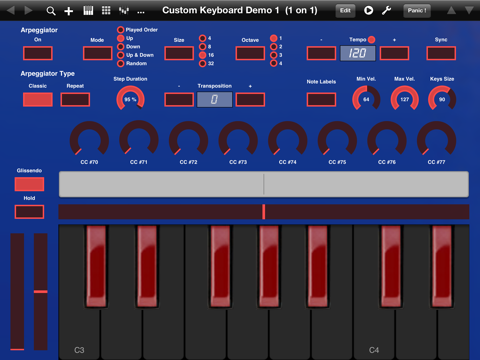This screenshot has height=360, width=480.
Task: Click the Tempo 120 display field
Action: [358, 53]
